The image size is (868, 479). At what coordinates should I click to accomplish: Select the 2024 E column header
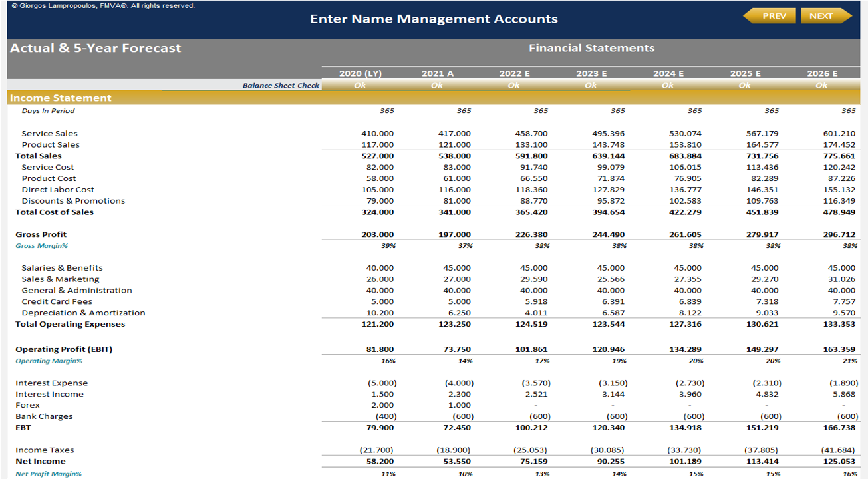pyautogui.click(x=668, y=73)
